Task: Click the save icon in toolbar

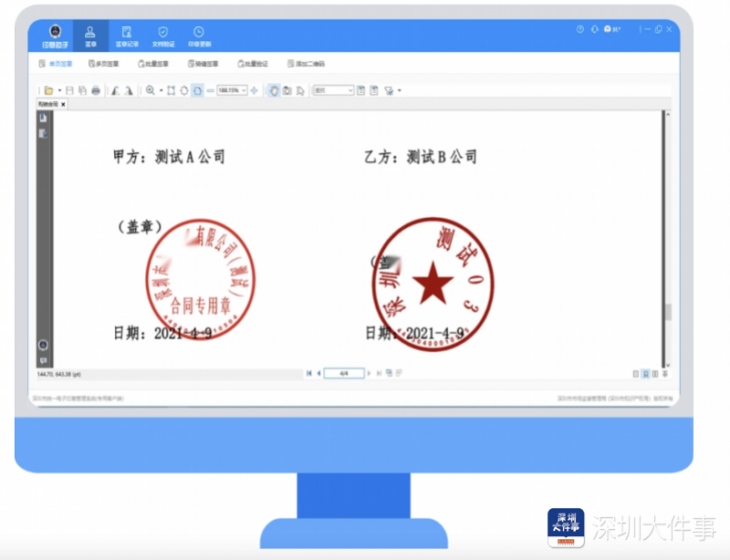Action: tap(70, 90)
